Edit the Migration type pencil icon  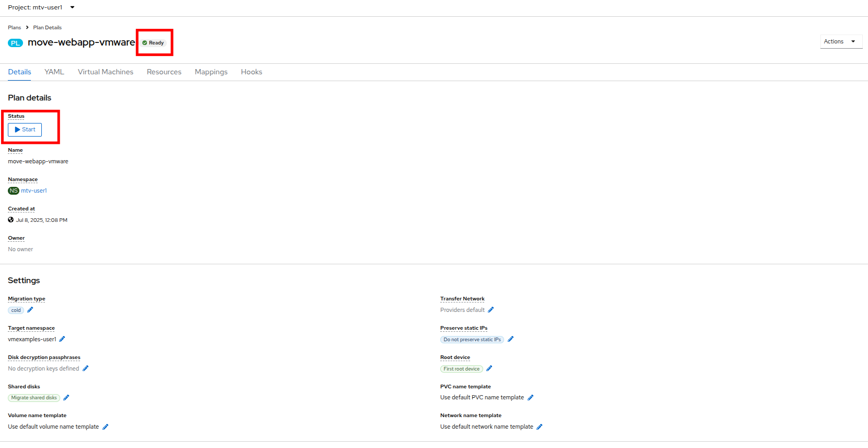(x=30, y=310)
